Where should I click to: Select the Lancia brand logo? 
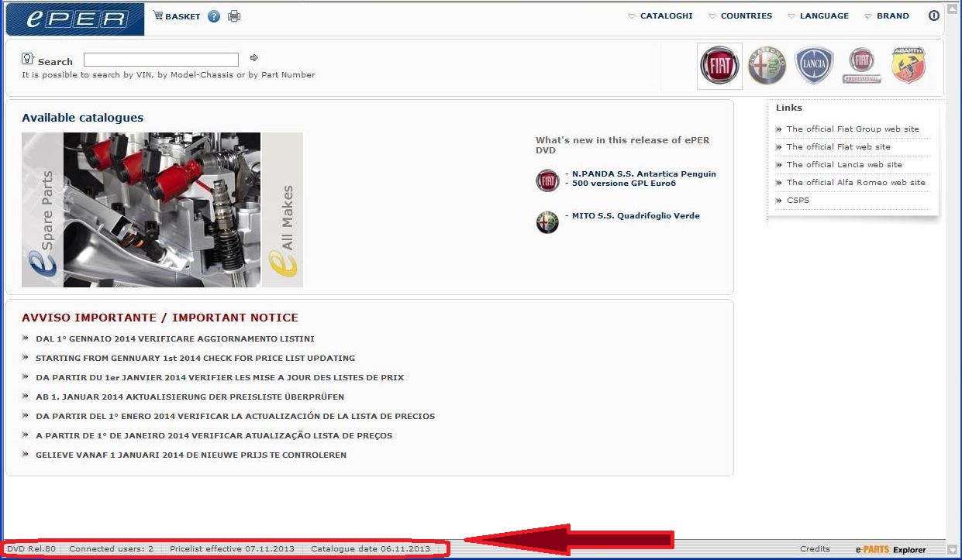coord(814,66)
